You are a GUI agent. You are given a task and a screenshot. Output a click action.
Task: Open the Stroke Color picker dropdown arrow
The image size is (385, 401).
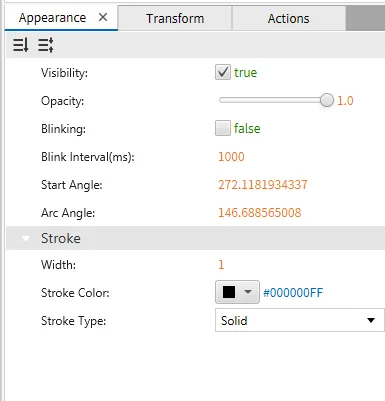[x=248, y=292]
